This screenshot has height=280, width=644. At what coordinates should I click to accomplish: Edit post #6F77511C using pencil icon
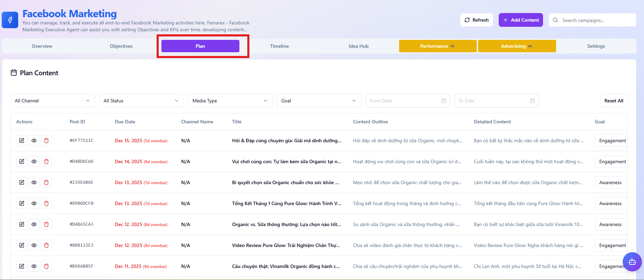tap(22, 141)
